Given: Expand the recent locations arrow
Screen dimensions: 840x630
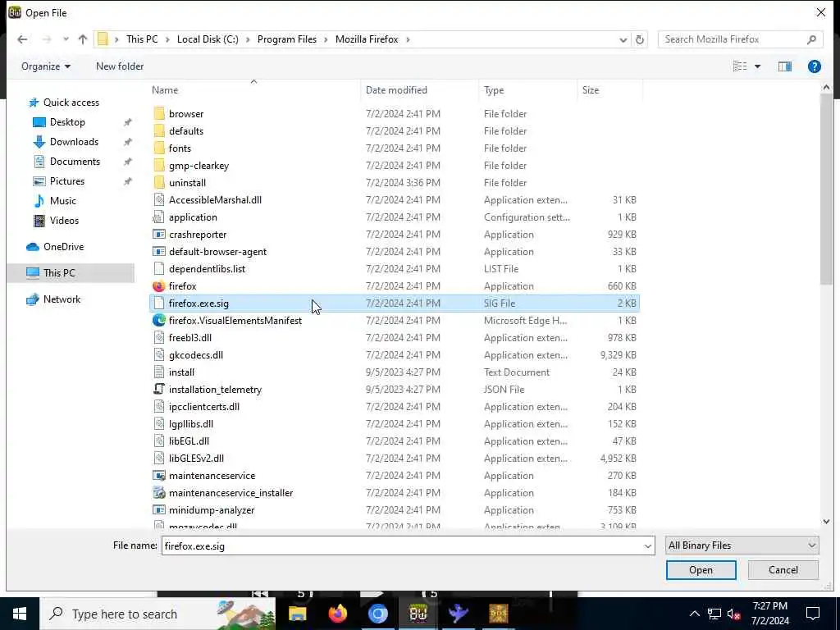Looking at the screenshot, I should coord(66,39).
